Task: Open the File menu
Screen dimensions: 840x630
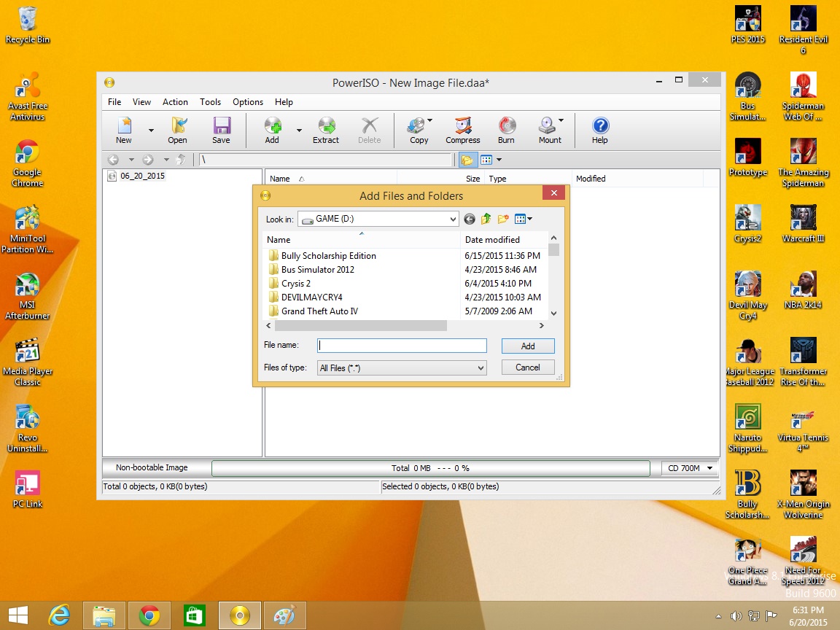Action: click(x=114, y=102)
